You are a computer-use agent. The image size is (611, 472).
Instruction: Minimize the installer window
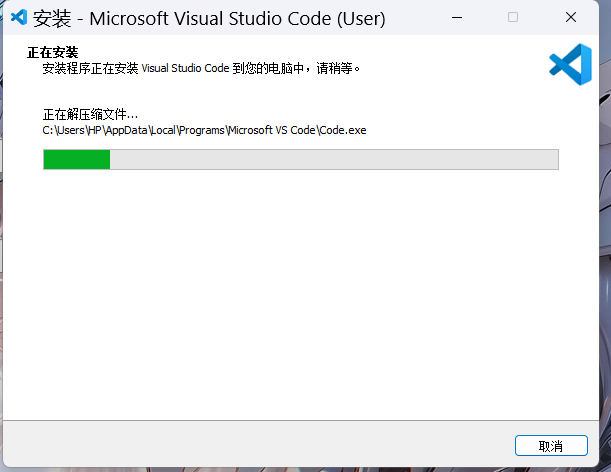pos(457,18)
